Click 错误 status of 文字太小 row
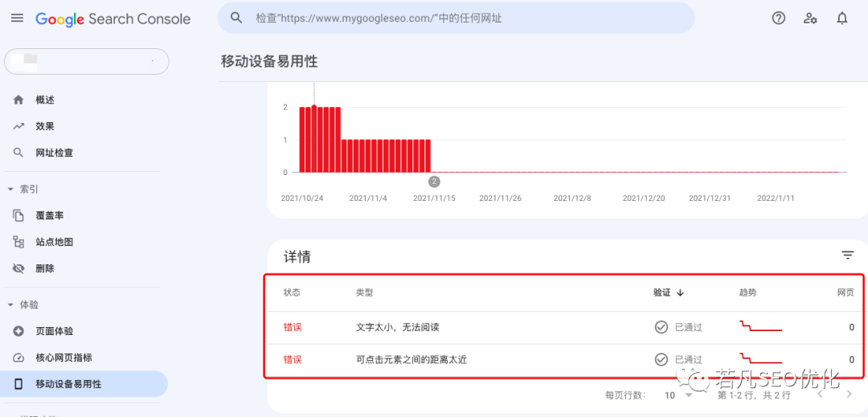This screenshot has height=417, width=868. pos(293,327)
